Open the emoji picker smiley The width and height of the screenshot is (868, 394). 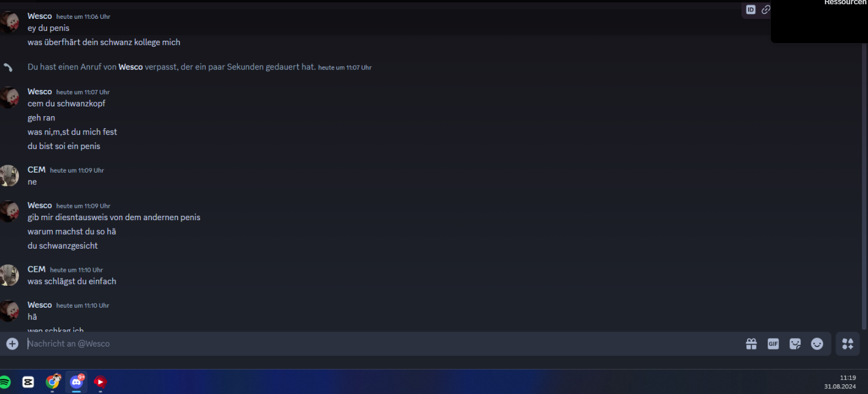click(x=817, y=344)
